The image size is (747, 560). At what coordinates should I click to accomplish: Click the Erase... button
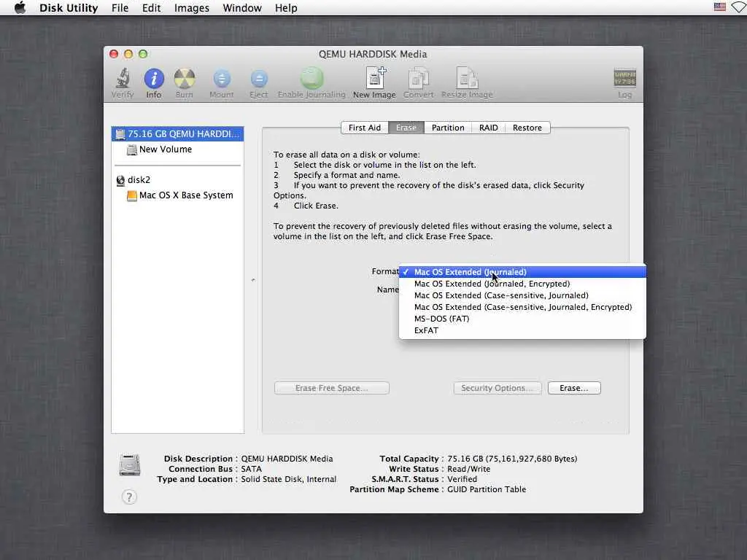[x=574, y=388]
